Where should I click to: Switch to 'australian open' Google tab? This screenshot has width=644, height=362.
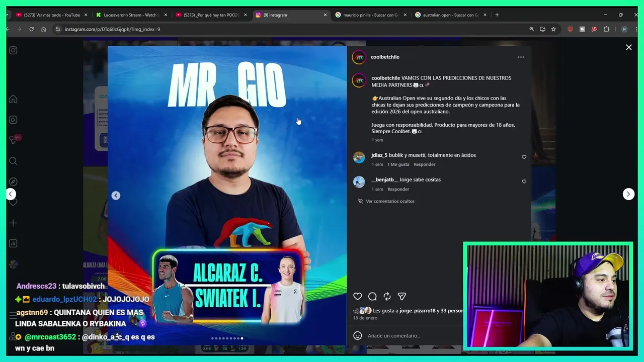coord(450,15)
